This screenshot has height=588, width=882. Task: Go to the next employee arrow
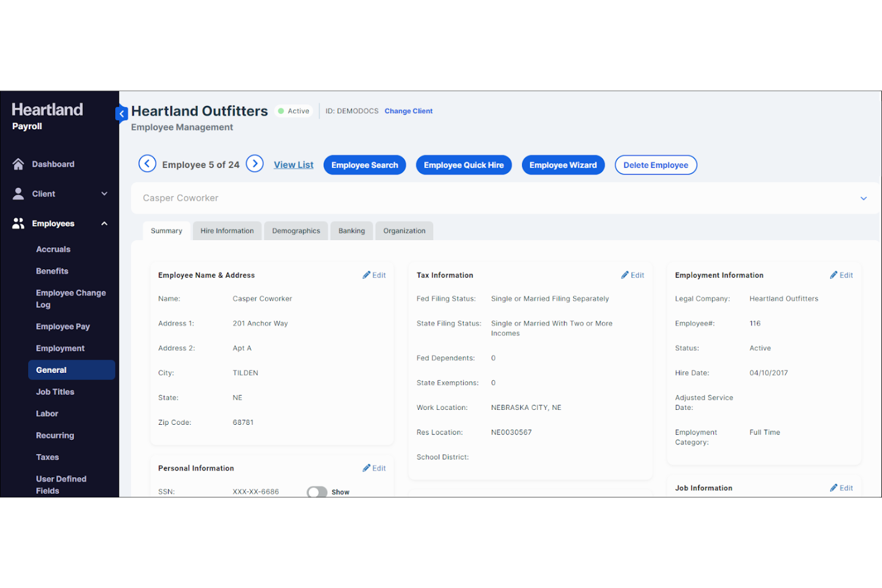coord(255,163)
